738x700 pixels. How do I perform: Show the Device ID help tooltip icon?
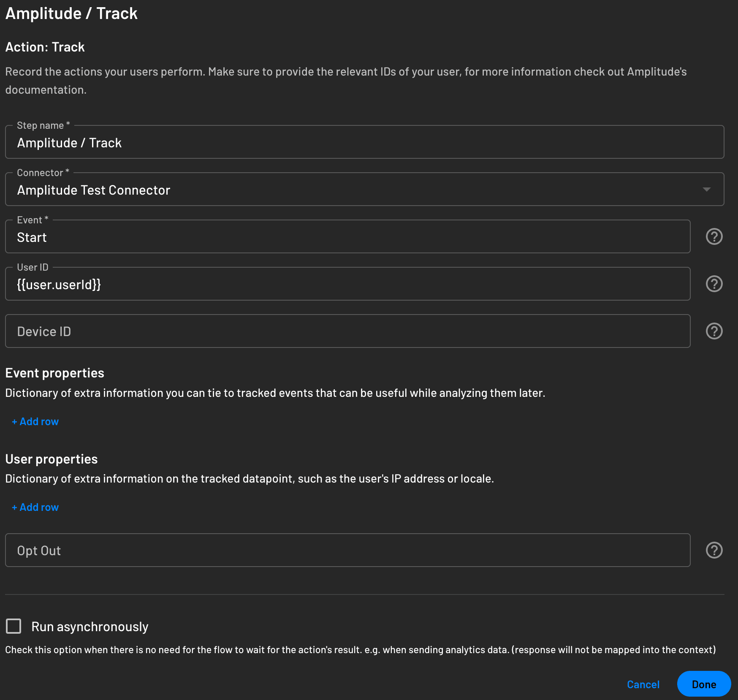(x=714, y=331)
